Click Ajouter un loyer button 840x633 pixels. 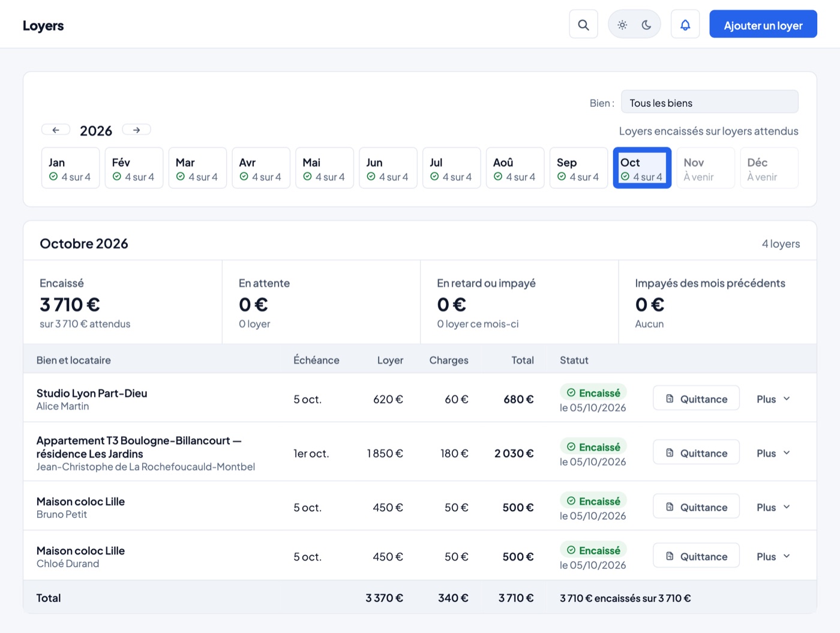point(763,25)
